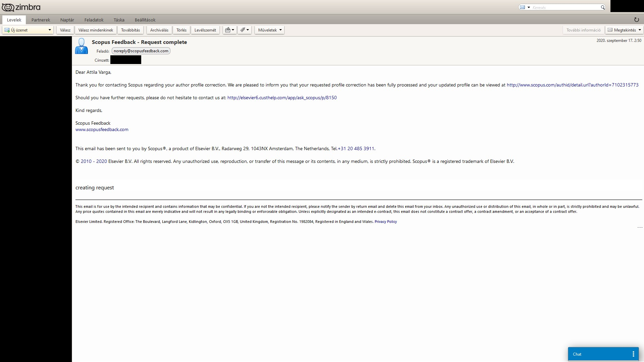Open the Chat options three-dot menu
Screen dimensions: 644x362
point(633,354)
